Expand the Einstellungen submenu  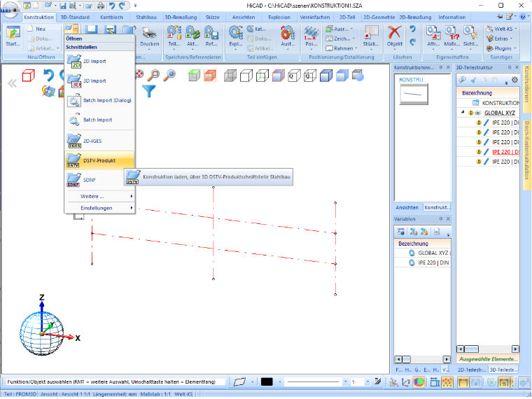(99, 208)
